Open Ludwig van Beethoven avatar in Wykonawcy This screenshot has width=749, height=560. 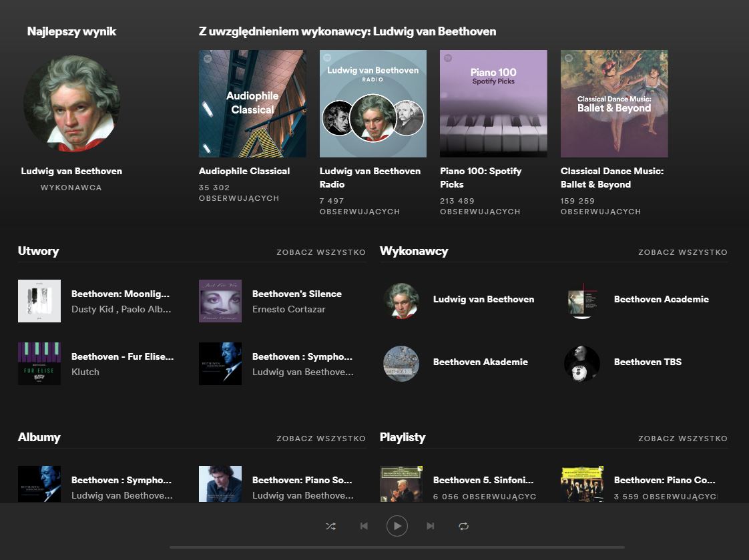pos(401,301)
